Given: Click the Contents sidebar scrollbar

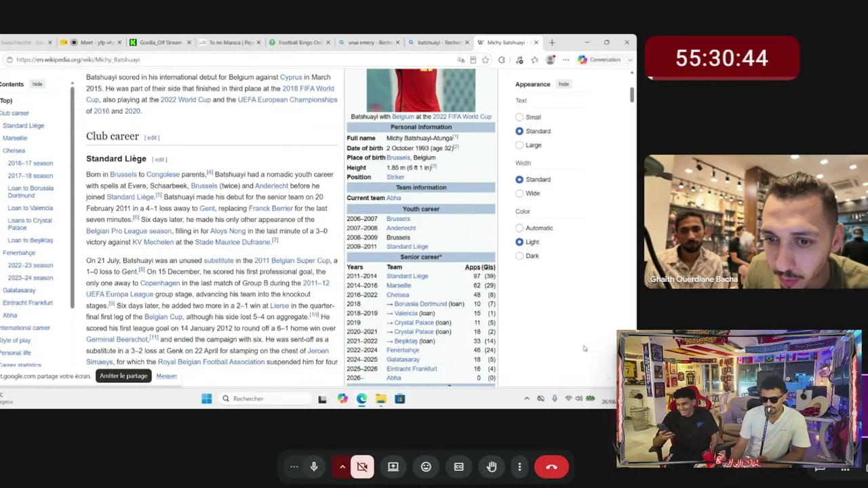Looking at the screenshot, I should tap(72, 197).
